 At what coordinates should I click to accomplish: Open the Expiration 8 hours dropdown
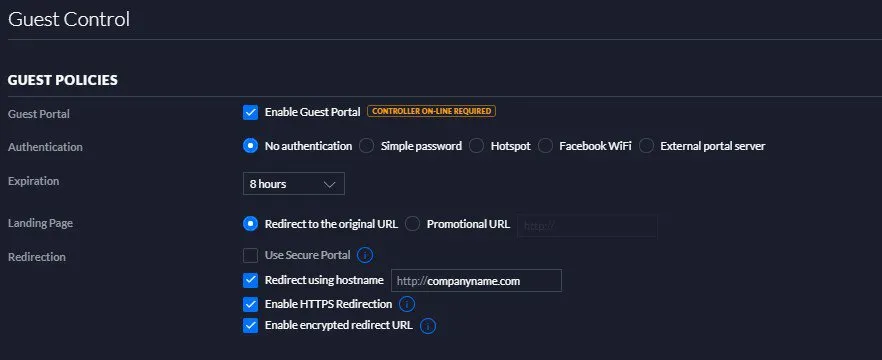(x=294, y=184)
